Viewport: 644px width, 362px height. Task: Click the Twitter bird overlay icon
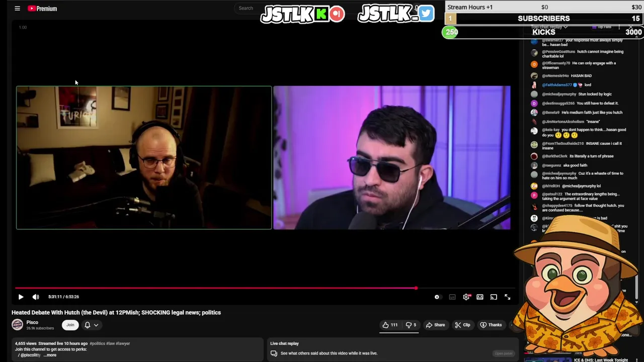click(426, 14)
